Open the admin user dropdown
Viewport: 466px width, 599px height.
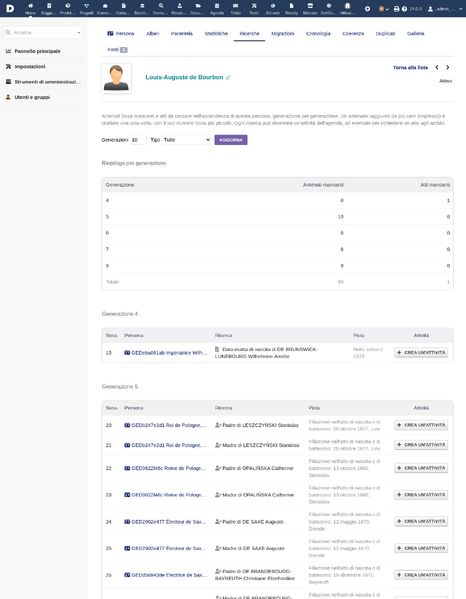coord(445,9)
